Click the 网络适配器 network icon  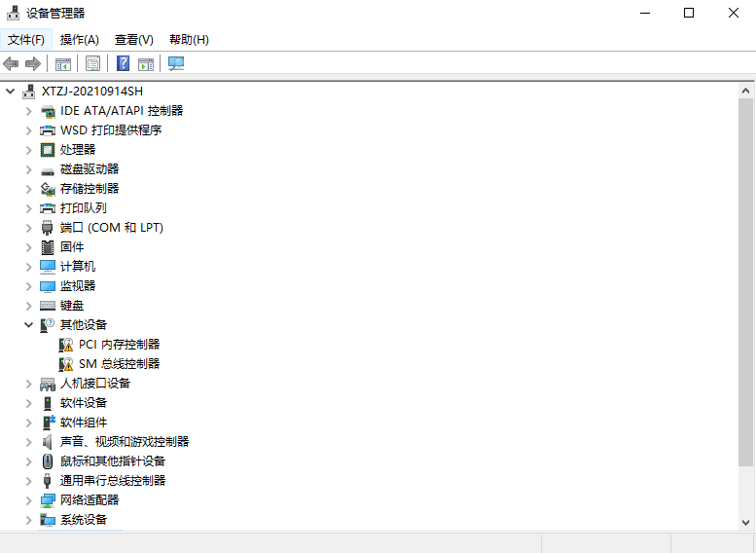click(x=48, y=500)
